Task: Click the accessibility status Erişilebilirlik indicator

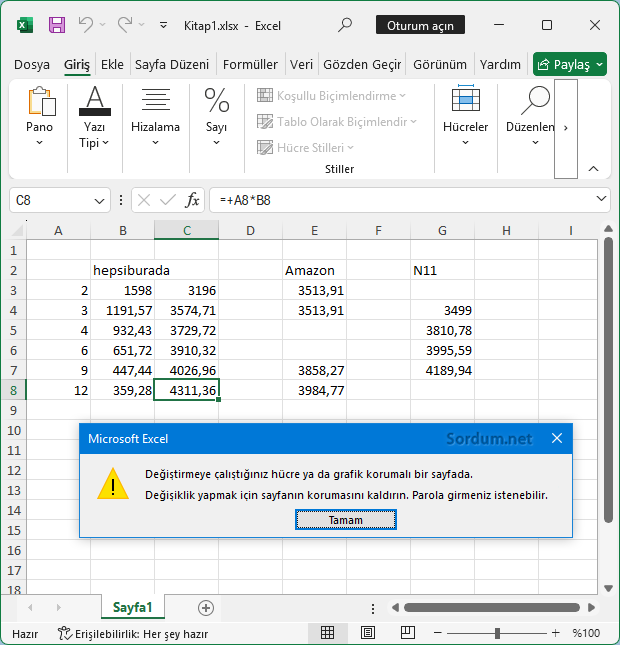Action: click(x=132, y=633)
